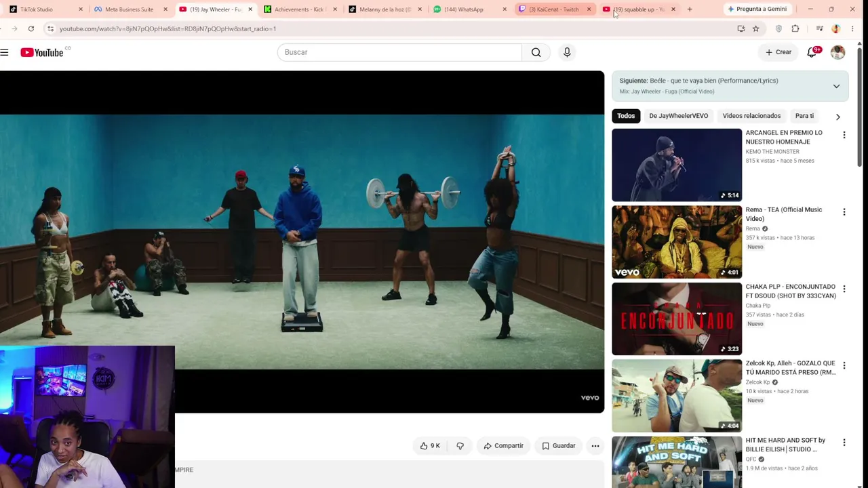
Task: Open the account avatar menu
Action: point(838,52)
